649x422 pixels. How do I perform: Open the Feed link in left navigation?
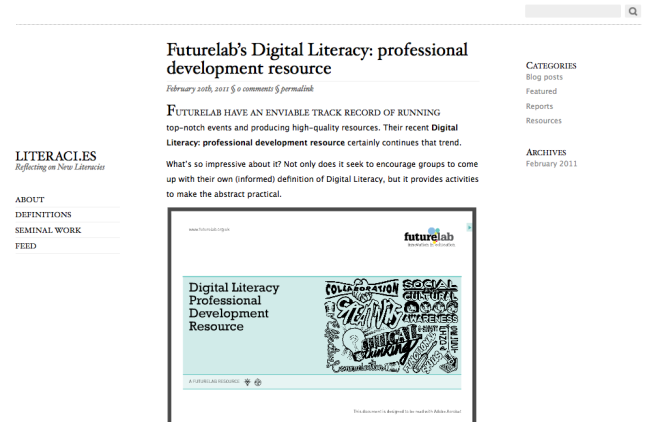[27, 245]
